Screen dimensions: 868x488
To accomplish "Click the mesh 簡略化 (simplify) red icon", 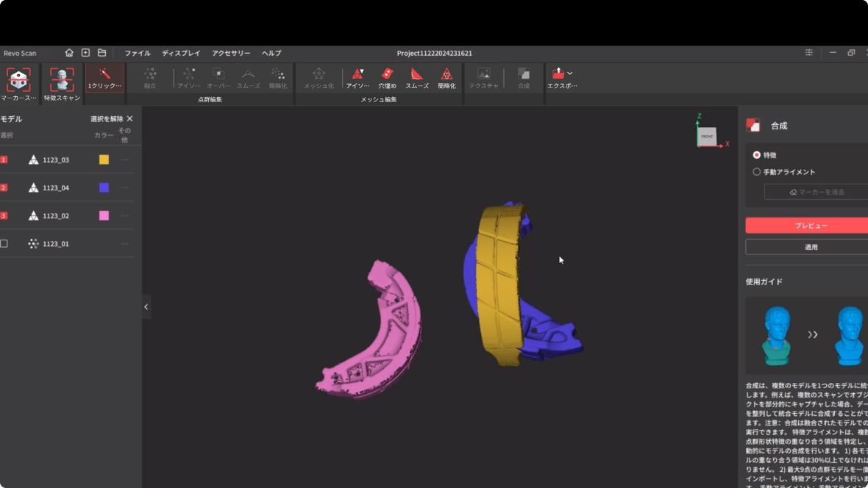I will (x=447, y=75).
